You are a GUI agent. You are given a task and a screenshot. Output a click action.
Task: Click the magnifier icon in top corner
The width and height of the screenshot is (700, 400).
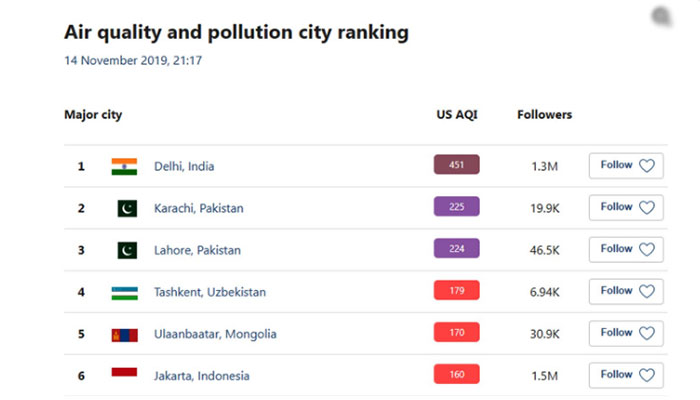[660, 17]
